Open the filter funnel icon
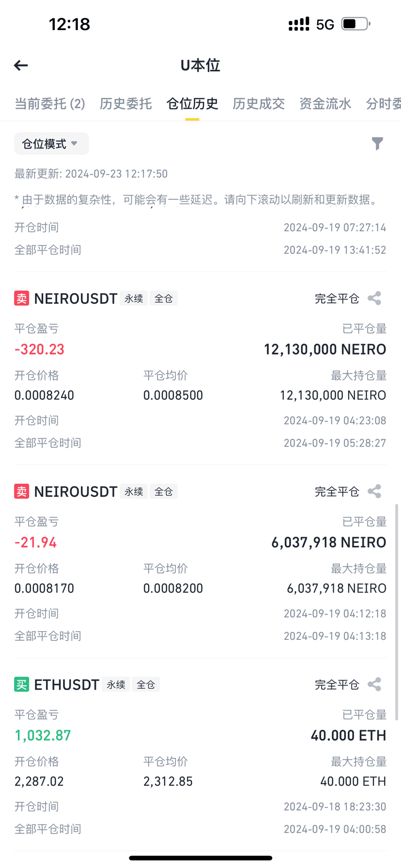Viewport: 401px width, 868px height. point(377,143)
